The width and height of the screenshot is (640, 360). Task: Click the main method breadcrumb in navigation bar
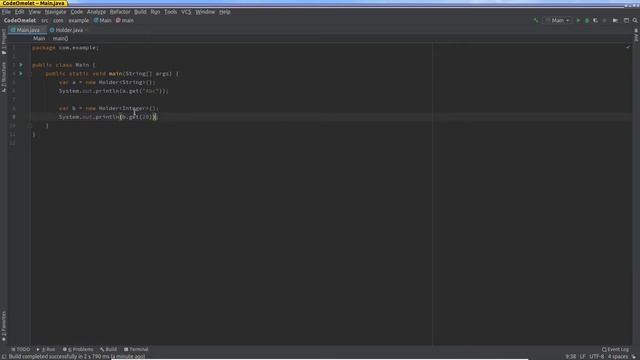click(x=125, y=20)
